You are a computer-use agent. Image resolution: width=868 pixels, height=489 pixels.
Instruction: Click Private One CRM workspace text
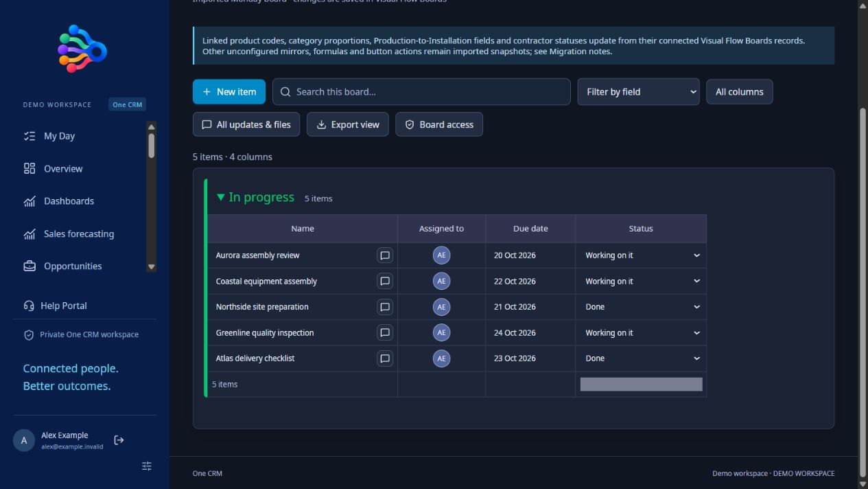tap(89, 335)
